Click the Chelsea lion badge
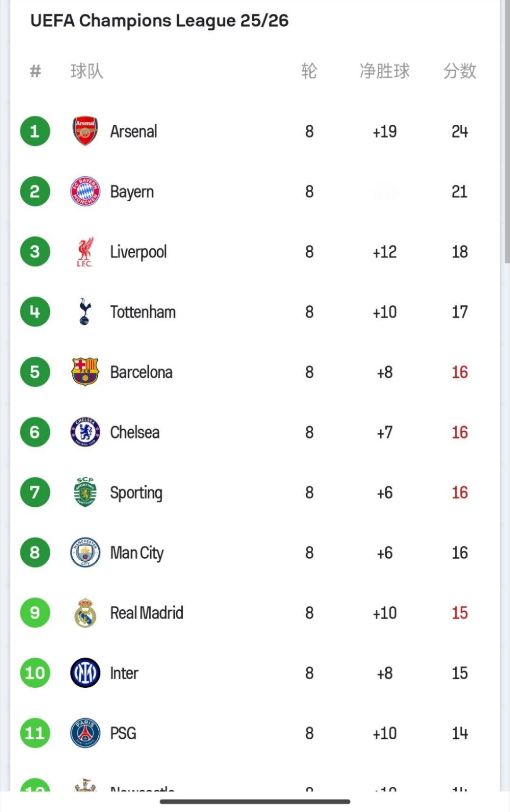 coord(85,432)
